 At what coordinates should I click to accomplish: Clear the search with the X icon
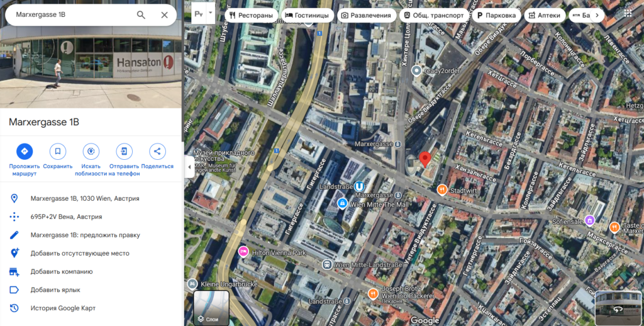[164, 14]
